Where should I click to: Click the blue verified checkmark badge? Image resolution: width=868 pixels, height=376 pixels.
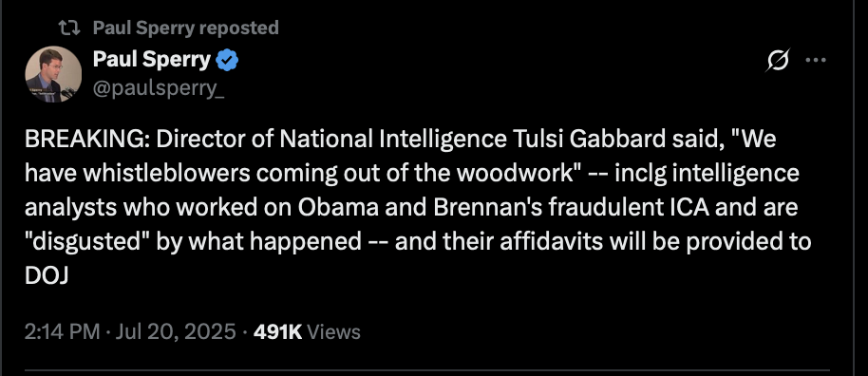click(227, 60)
